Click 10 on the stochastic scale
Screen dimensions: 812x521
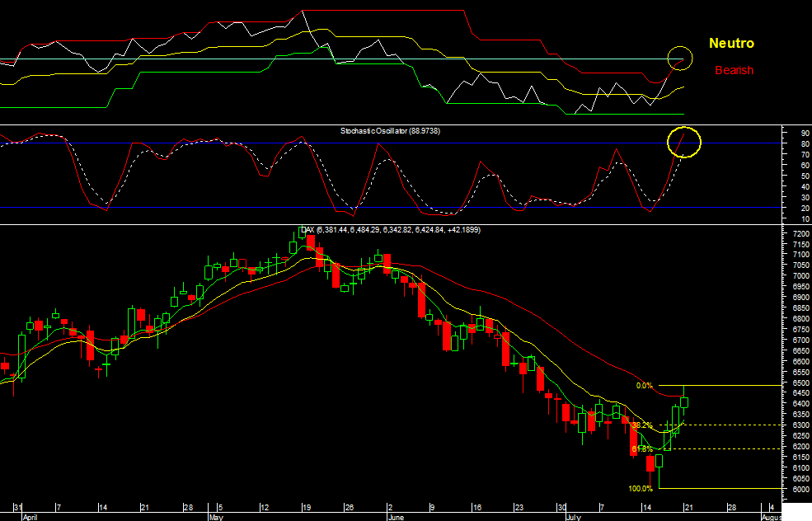[805, 219]
